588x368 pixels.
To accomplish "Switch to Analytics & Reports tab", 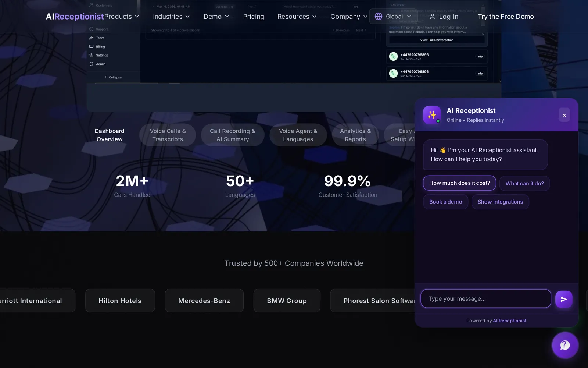I will tap(355, 135).
